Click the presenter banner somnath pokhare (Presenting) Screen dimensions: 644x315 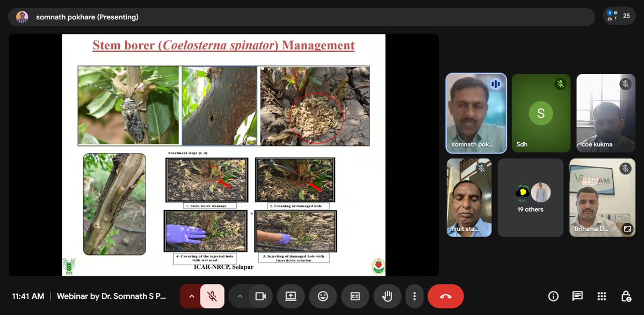pyautogui.click(x=301, y=17)
